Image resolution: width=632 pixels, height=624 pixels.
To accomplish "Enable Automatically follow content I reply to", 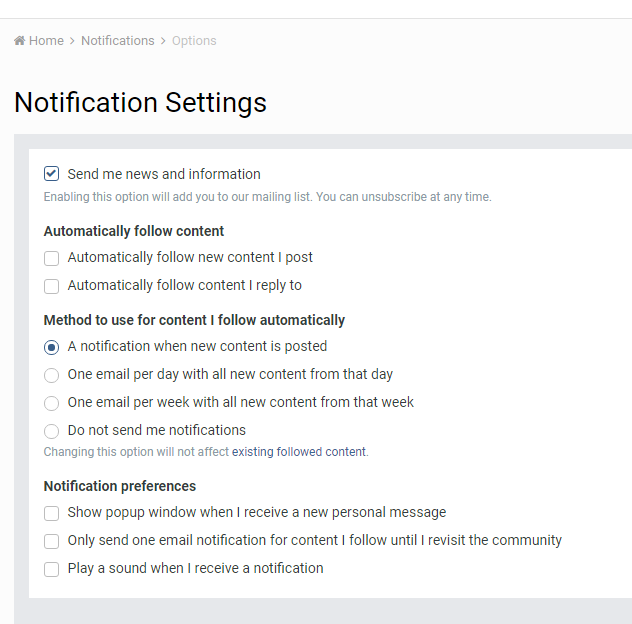I will pos(51,286).
